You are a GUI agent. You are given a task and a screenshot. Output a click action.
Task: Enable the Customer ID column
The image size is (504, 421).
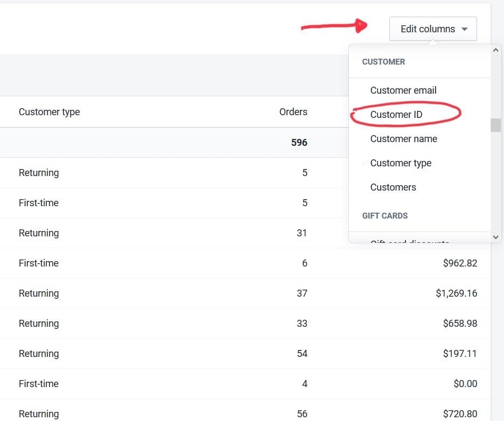point(396,114)
